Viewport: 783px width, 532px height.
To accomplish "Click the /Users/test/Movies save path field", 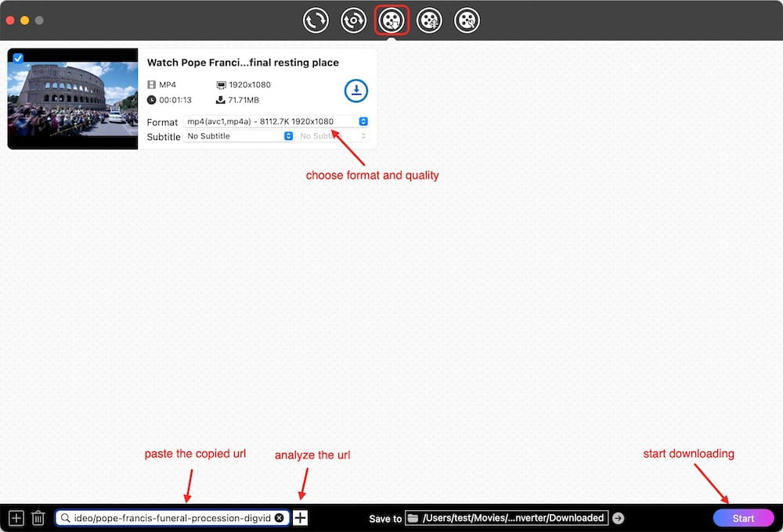I will 507,518.
